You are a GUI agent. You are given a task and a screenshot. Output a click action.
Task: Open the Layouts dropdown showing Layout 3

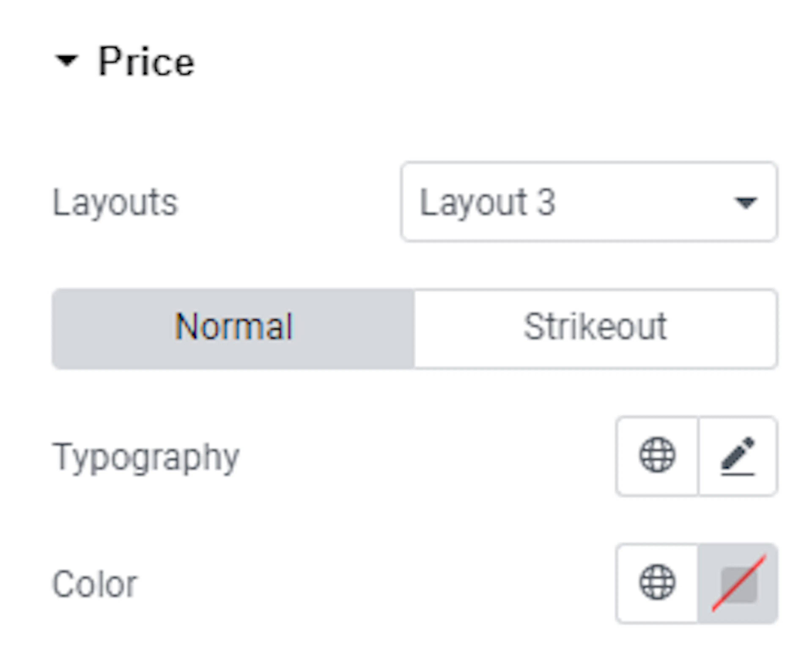click(589, 202)
